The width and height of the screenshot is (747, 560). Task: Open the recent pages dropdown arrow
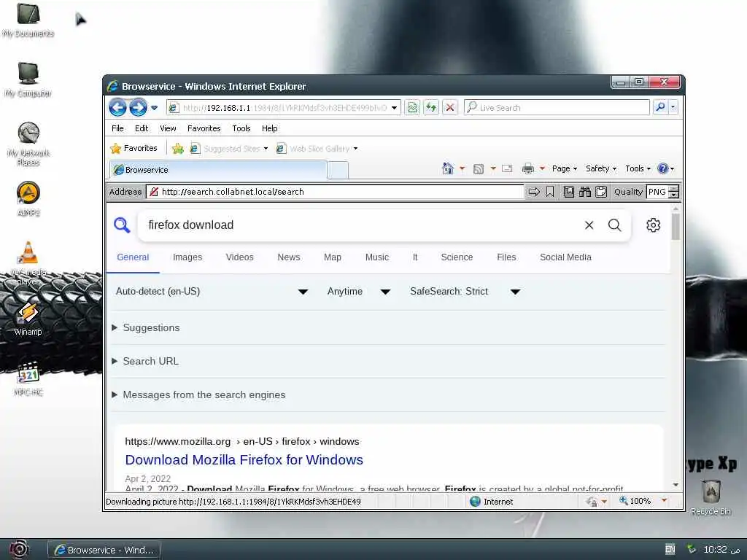[x=155, y=108]
